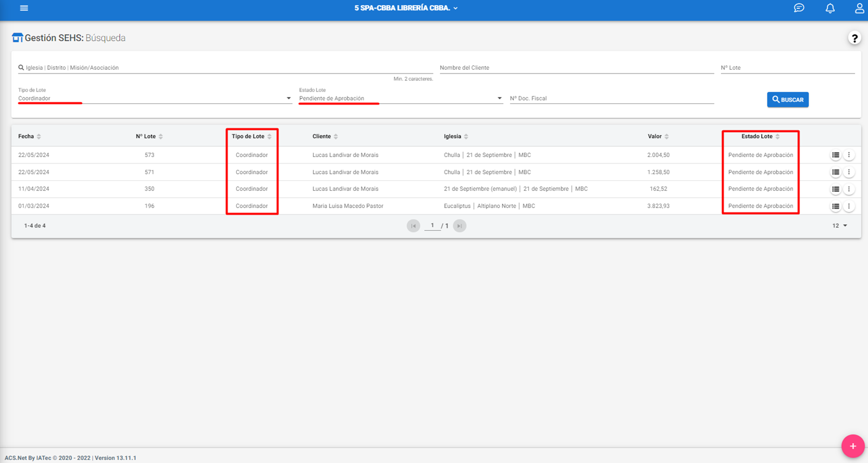Focus the Nº Doc. Fiscal field
Screen dimensions: 868x463
(612, 99)
